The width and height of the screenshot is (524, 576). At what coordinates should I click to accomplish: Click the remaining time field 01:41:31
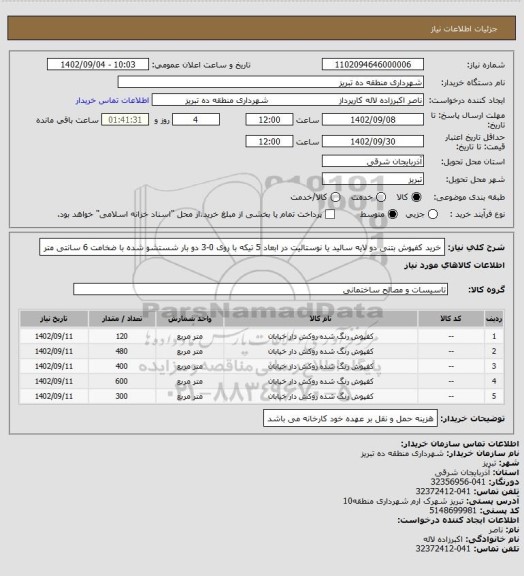(125, 120)
